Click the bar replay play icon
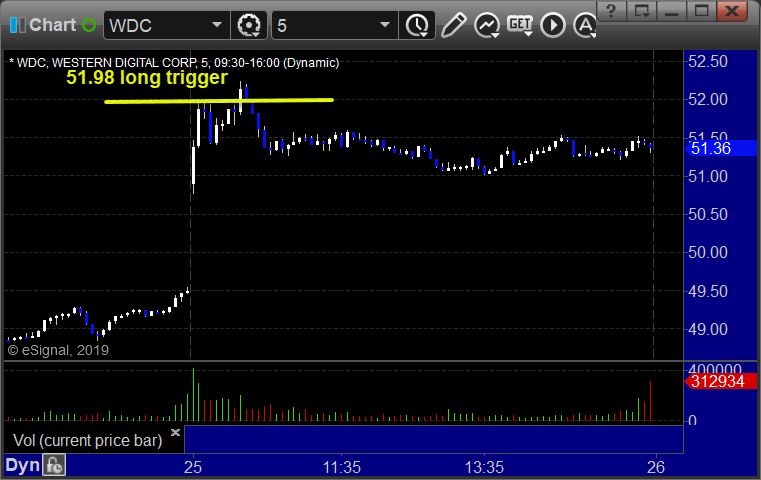The image size is (761, 480). tap(553, 25)
